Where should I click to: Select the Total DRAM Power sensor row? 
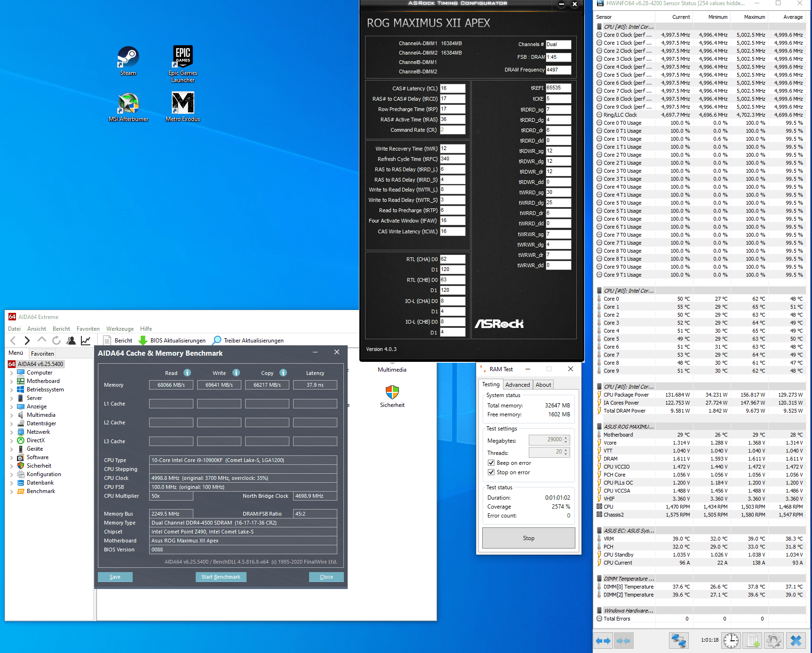click(x=700, y=411)
